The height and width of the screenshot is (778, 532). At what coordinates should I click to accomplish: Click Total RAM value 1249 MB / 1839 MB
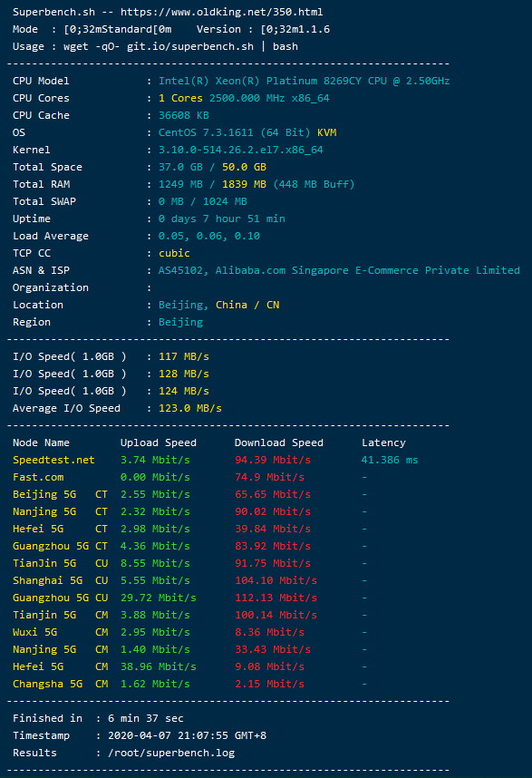(x=256, y=185)
